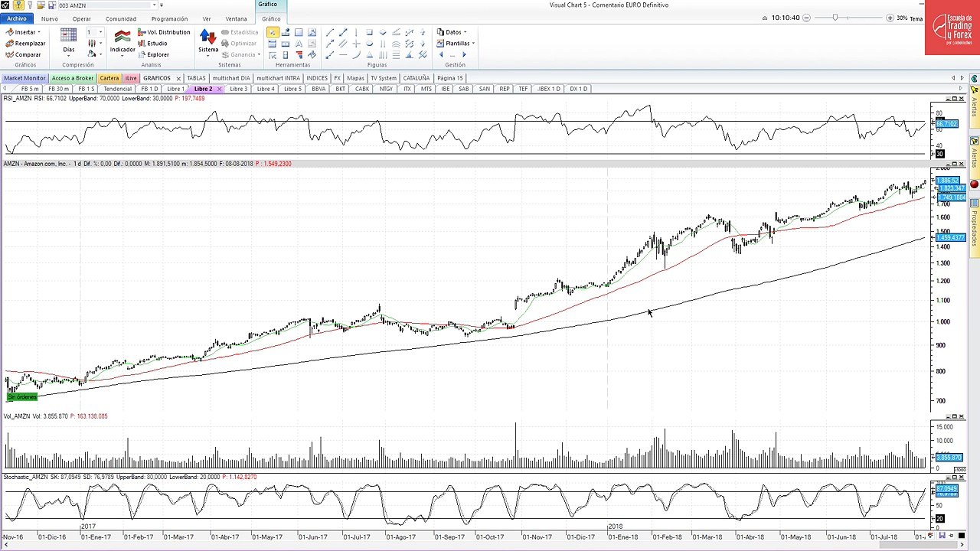This screenshot has height=551, width=980.
Task: Open the compression value combo box
Action: pos(94,32)
